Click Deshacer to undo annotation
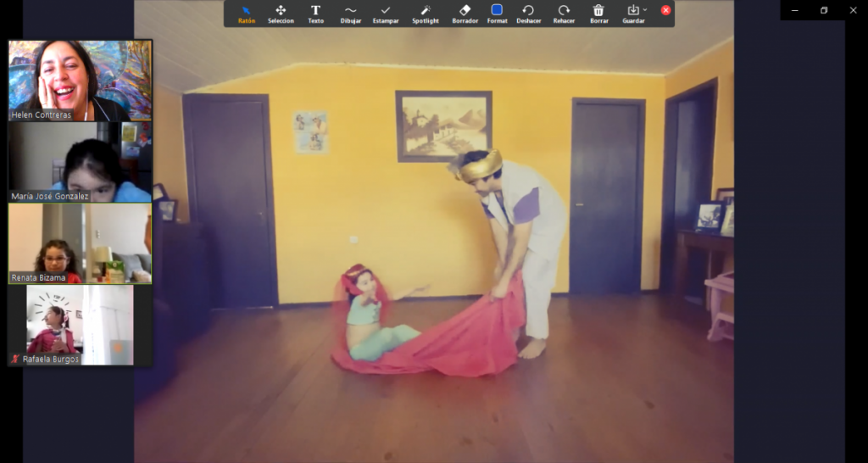This screenshot has height=463, width=868. click(528, 14)
